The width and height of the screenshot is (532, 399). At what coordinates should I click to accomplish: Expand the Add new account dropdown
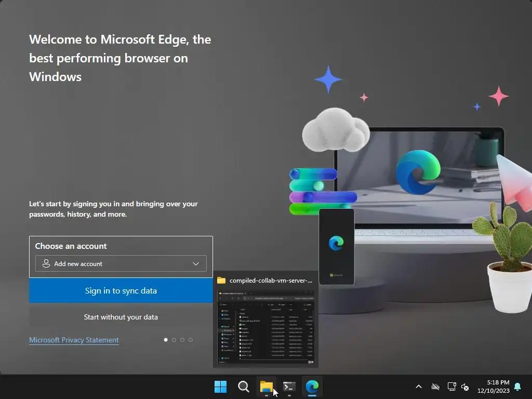121,263
